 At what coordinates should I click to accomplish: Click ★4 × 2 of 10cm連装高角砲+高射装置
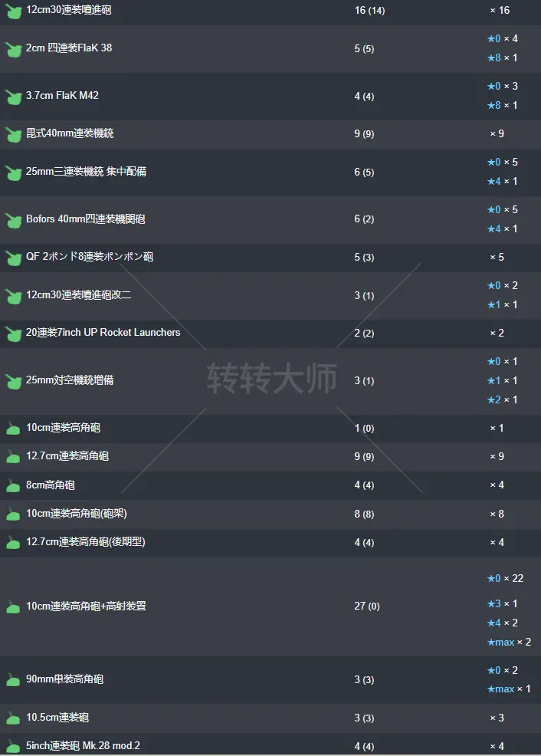pos(503,623)
